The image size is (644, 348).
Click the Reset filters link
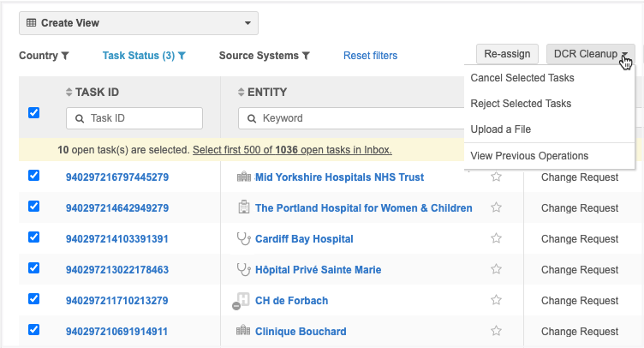370,56
